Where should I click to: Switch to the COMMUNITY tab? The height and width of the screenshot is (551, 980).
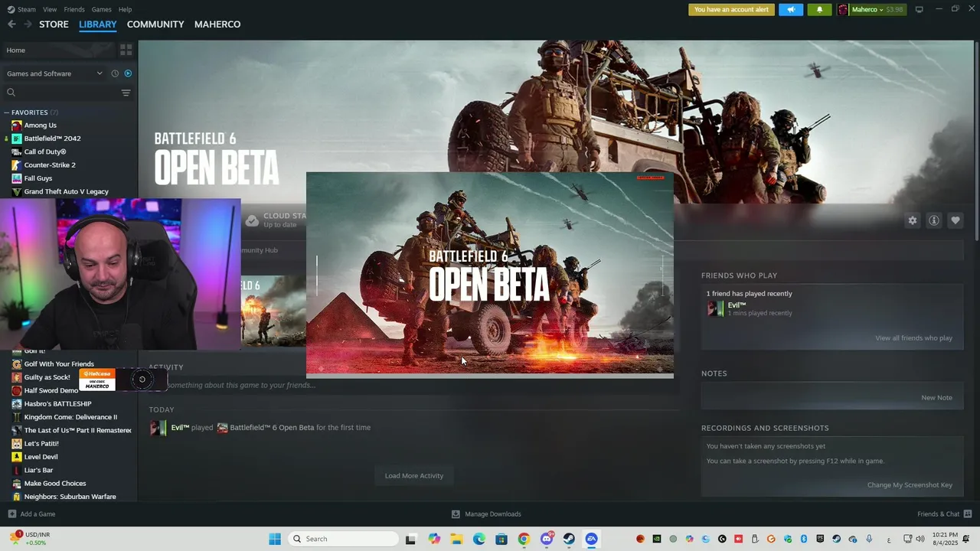(155, 24)
